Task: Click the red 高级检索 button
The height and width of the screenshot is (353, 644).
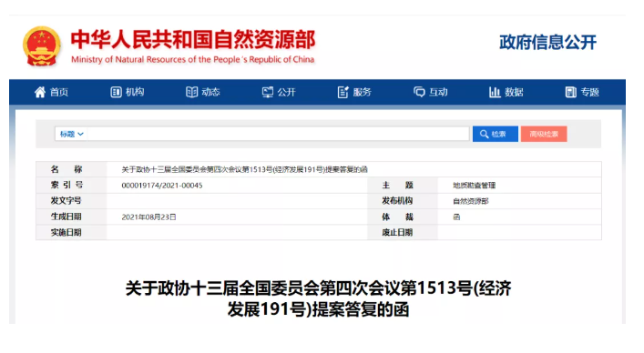Action: tap(544, 134)
